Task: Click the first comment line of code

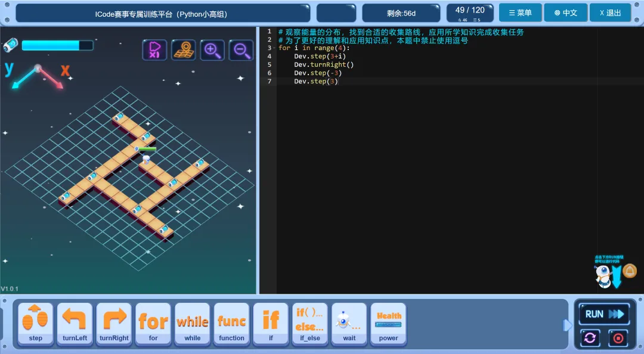Action: point(401,32)
